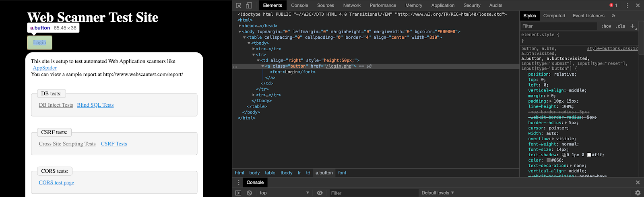Image resolution: width=644 pixels, height=197 pixels.
Task: Click the new style rule plus icon
Action: tap(632, 26)
